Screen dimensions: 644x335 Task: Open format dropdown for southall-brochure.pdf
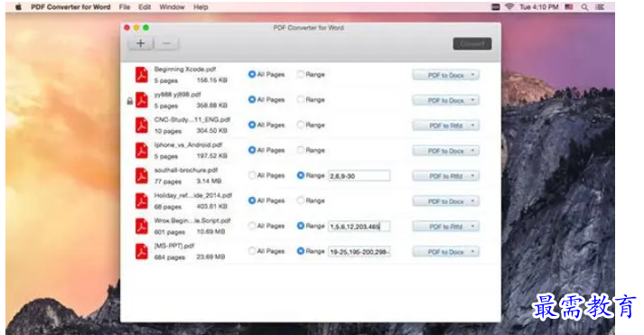coord(445,176)
